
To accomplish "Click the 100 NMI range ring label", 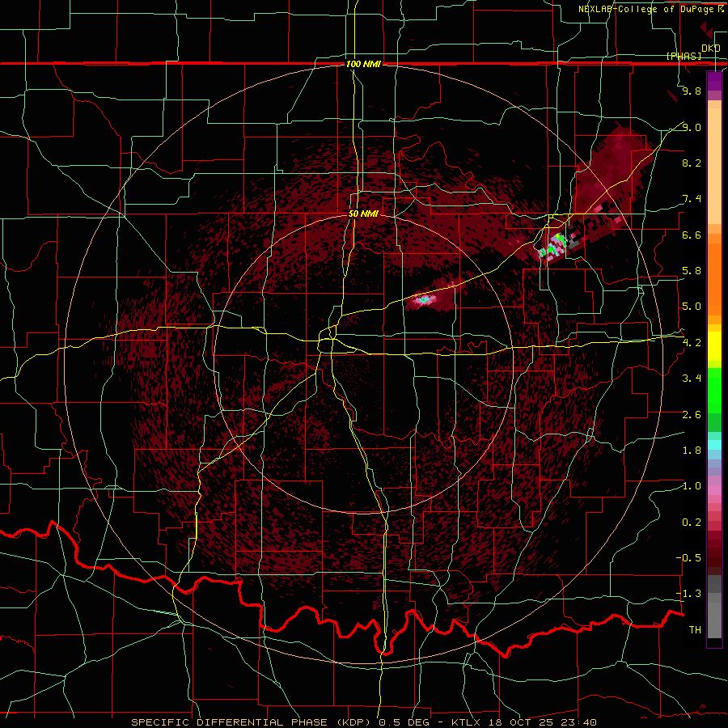I will (363, 64).
